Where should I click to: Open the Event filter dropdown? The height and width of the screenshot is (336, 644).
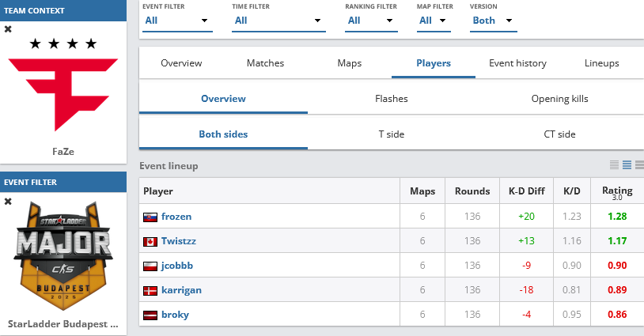coord(177,21)
